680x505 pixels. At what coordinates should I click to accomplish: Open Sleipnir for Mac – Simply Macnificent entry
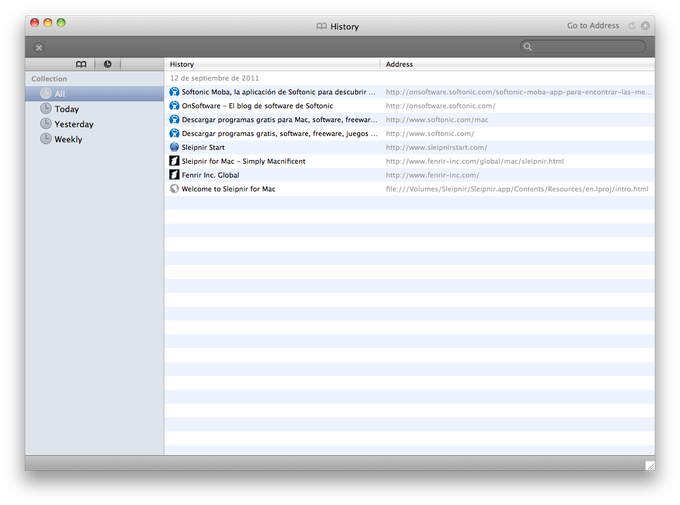(x=409, y=161)
